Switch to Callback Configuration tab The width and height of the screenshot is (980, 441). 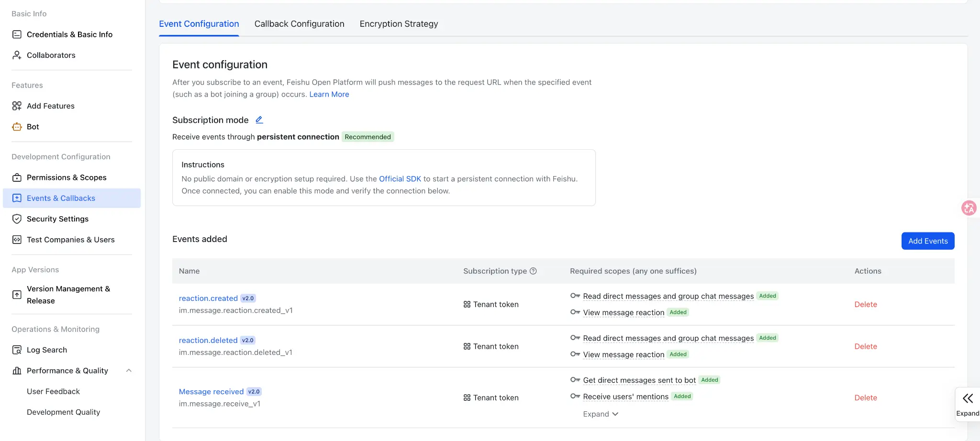pyautogui.click(x=300, y=24)
